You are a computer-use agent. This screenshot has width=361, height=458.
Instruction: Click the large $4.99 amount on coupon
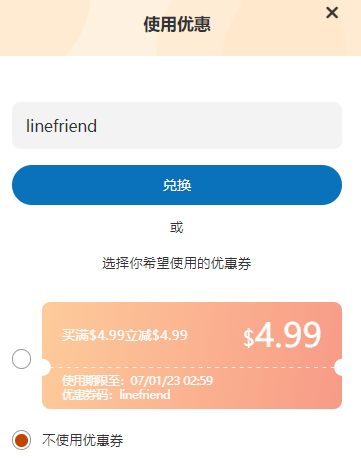pyautogui.click(x=282, y=335)
